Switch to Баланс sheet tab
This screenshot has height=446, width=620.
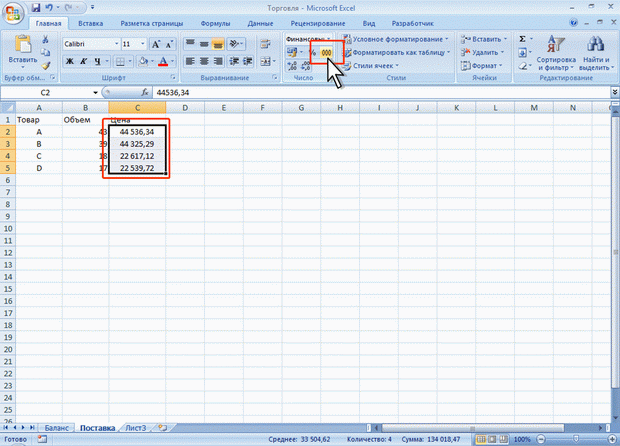57,428
